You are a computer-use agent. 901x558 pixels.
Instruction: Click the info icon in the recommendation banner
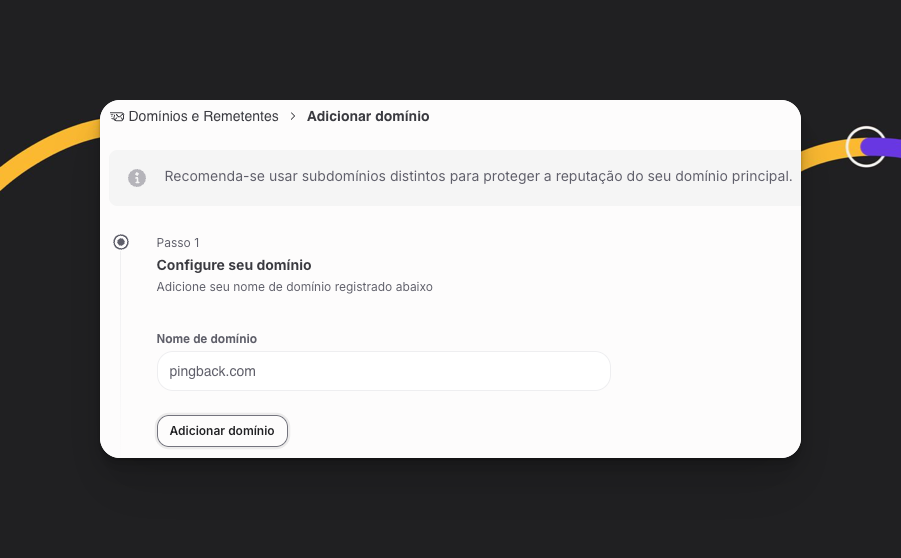(x=137, y=178)
